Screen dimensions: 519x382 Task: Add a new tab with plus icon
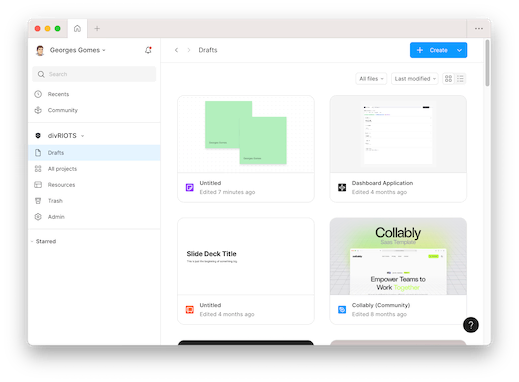pyautogui.click(x=97, y=29)
